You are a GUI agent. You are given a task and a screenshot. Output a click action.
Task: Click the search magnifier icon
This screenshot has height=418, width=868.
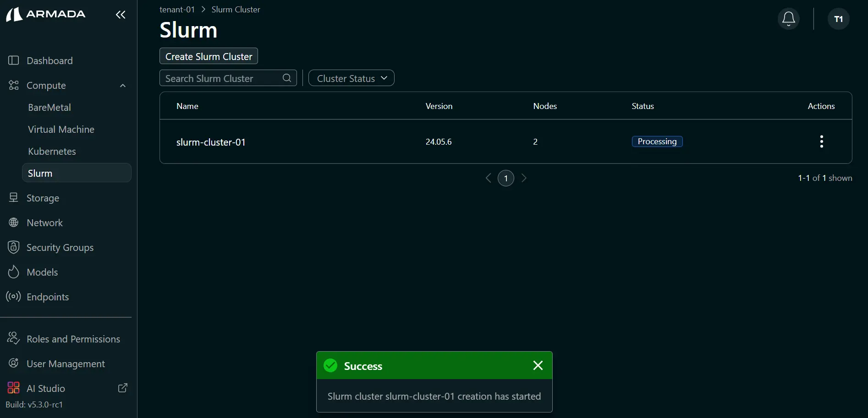[287, 78]
